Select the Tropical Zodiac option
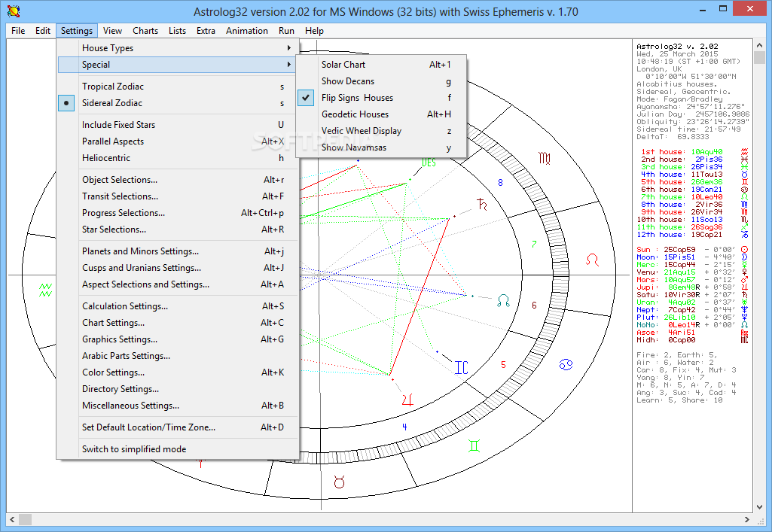This screenshot has width=772, height=532. 179,87
